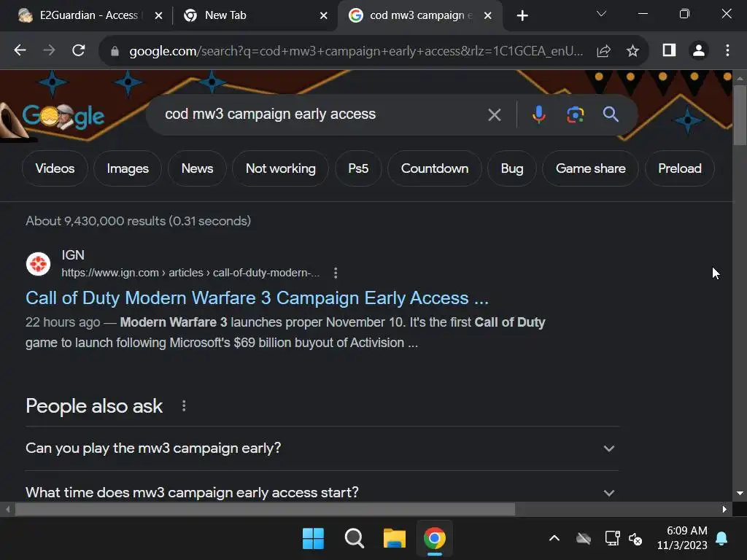Open the Windows Start menu
This screenshot has width=747, height=560.
click(x=313, y=539)
